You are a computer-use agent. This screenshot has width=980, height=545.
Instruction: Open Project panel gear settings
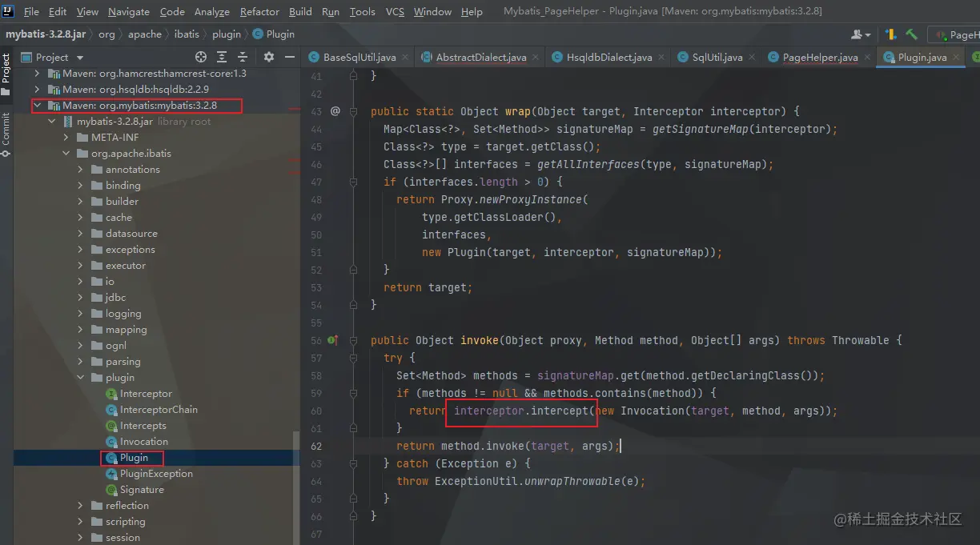(269, 57)
